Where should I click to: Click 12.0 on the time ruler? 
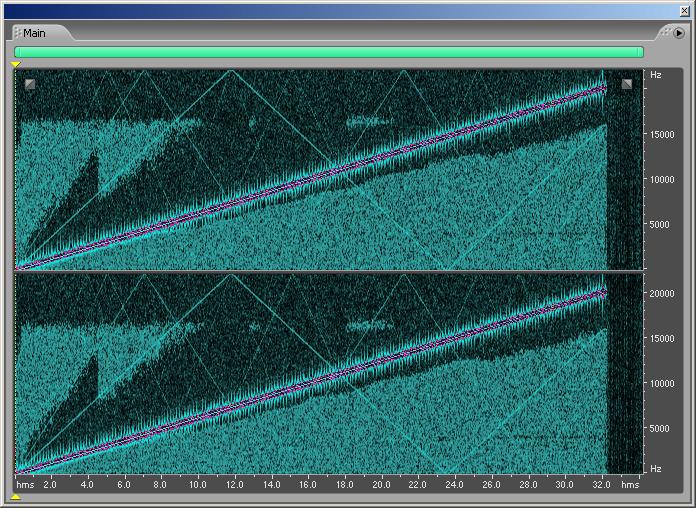tap(234, 484)
